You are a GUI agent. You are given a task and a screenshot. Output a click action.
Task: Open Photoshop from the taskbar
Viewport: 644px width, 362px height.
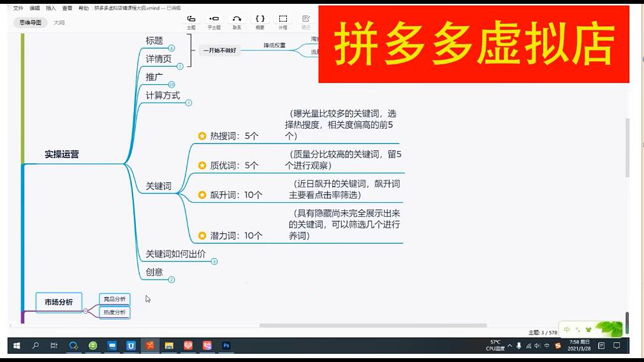point(226,345)
